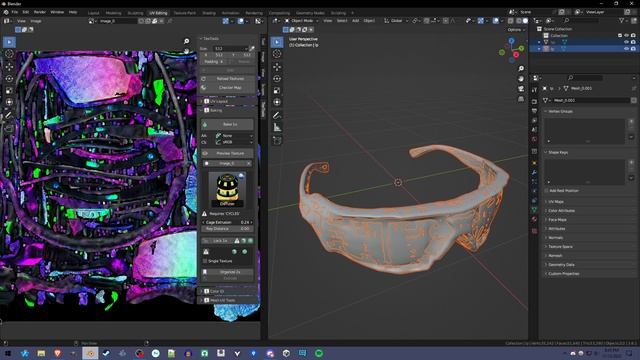Open Blender from the Windows taskbar

pos(90,353)
